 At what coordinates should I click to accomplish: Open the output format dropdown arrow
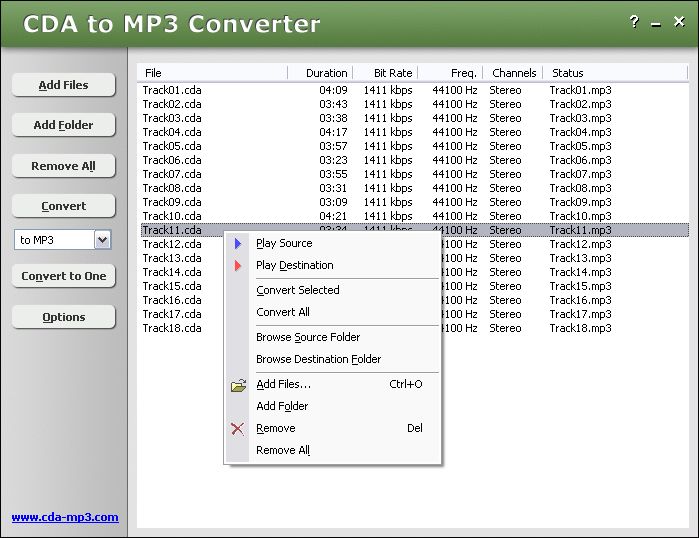click(103, 240)
